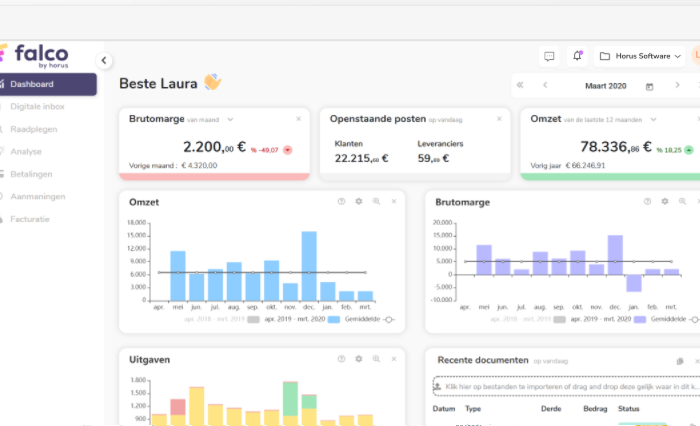Click the December bar in the Omzet chart

pos(309,266)
